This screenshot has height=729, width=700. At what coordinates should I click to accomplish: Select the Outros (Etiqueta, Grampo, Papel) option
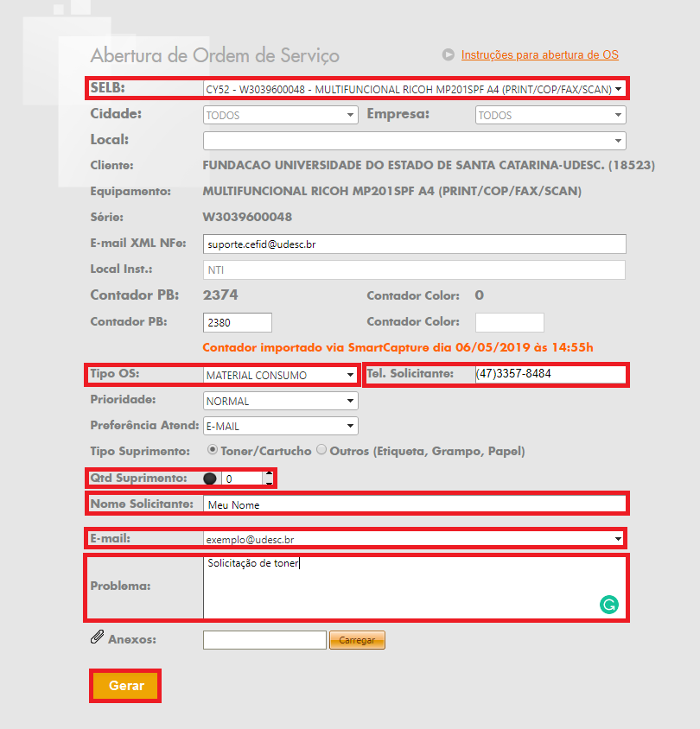[x=321, y=450]
